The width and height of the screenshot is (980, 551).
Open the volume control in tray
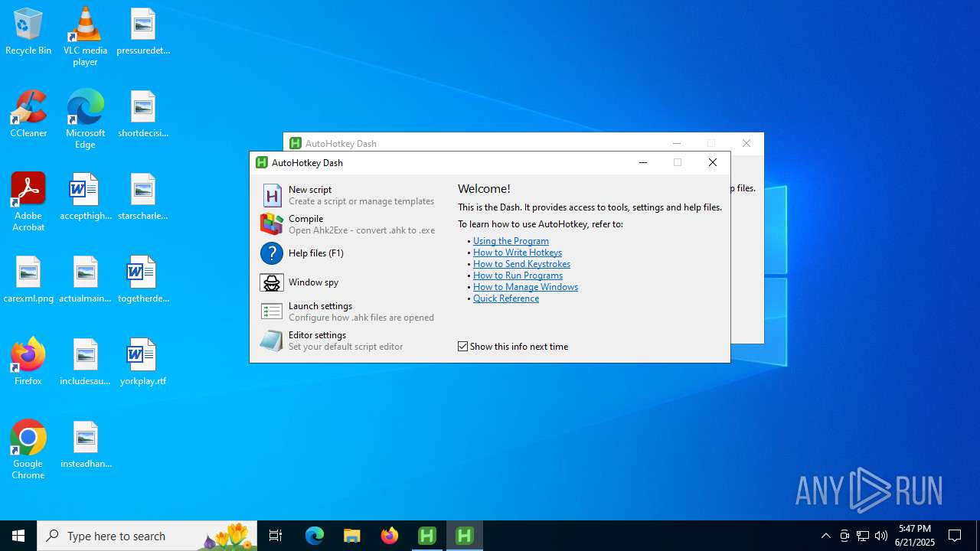pos(881,536)
